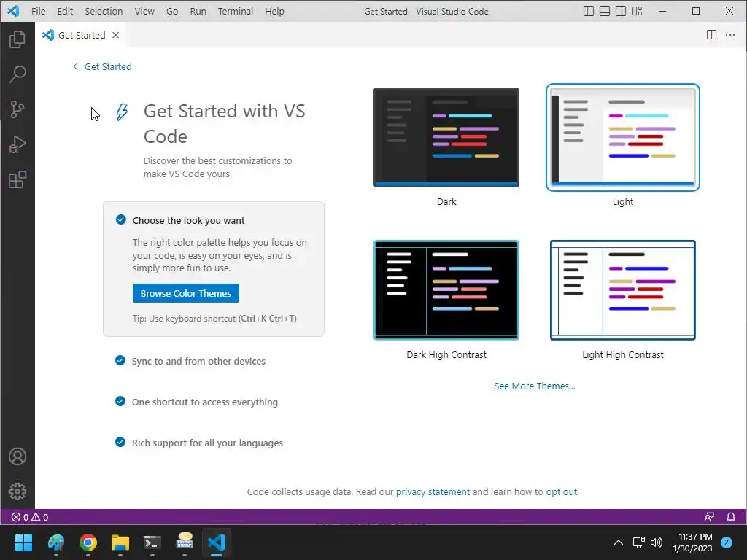Image resolution: width=747 pixels, height=560 pixels.
Task: Click See More Themes link
Action: point(535,386)
